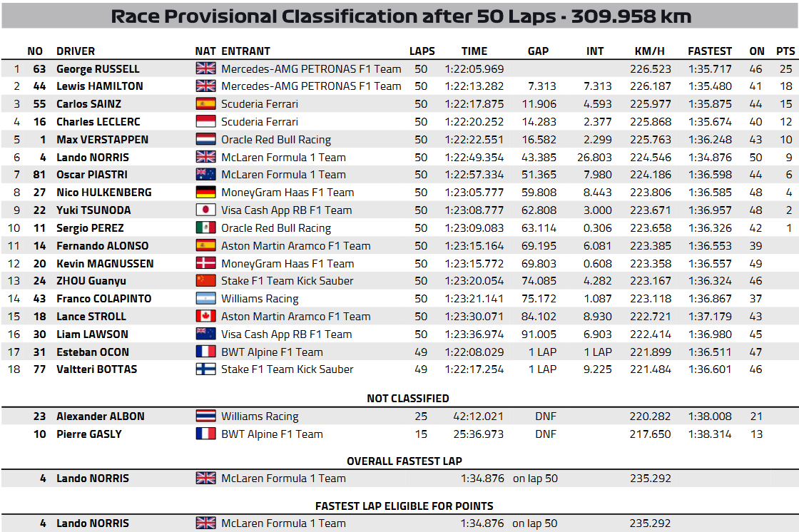This screenshot has width=799, height=532.
Task: Click the FASTEST column header
Action: point(710,51)
